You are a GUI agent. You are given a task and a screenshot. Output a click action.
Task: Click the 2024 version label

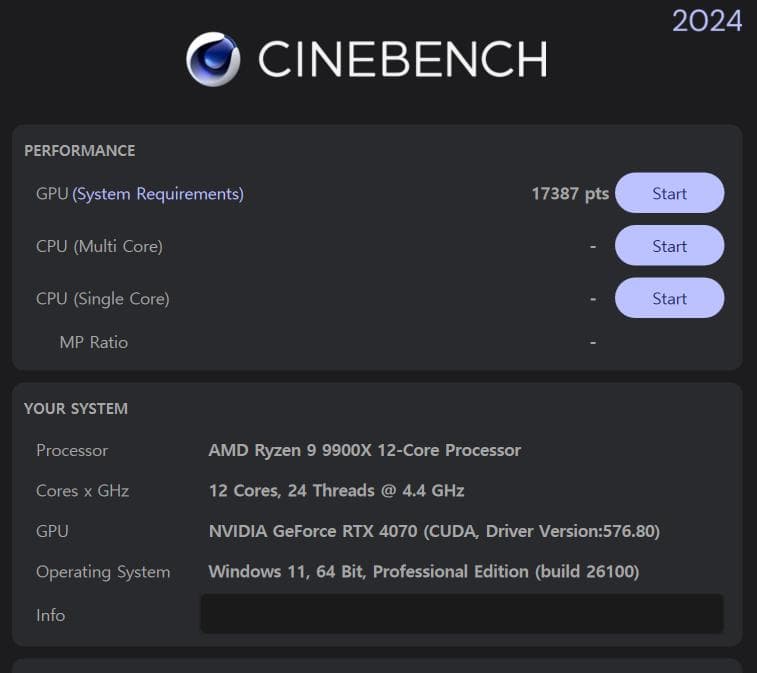(707, 20)
